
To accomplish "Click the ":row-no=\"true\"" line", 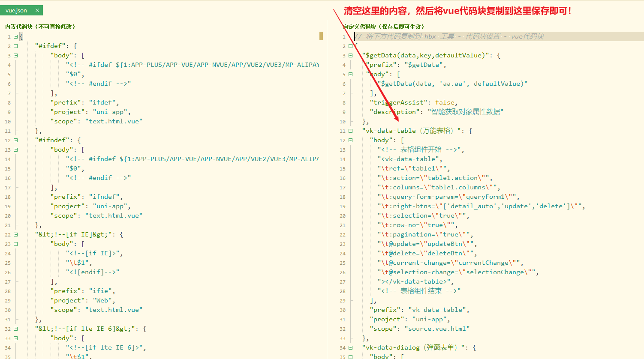I will tap(418, 225).
